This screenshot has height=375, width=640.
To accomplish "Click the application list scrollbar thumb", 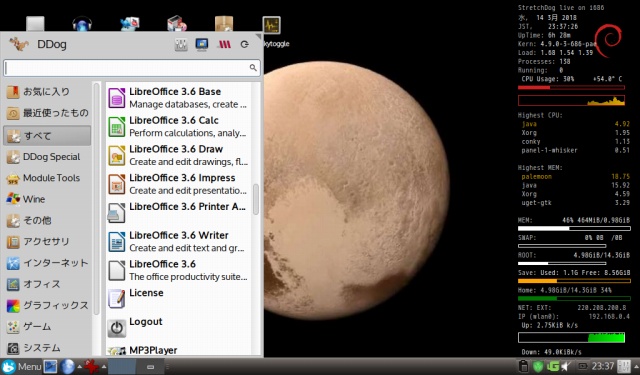I will point(256,199).
